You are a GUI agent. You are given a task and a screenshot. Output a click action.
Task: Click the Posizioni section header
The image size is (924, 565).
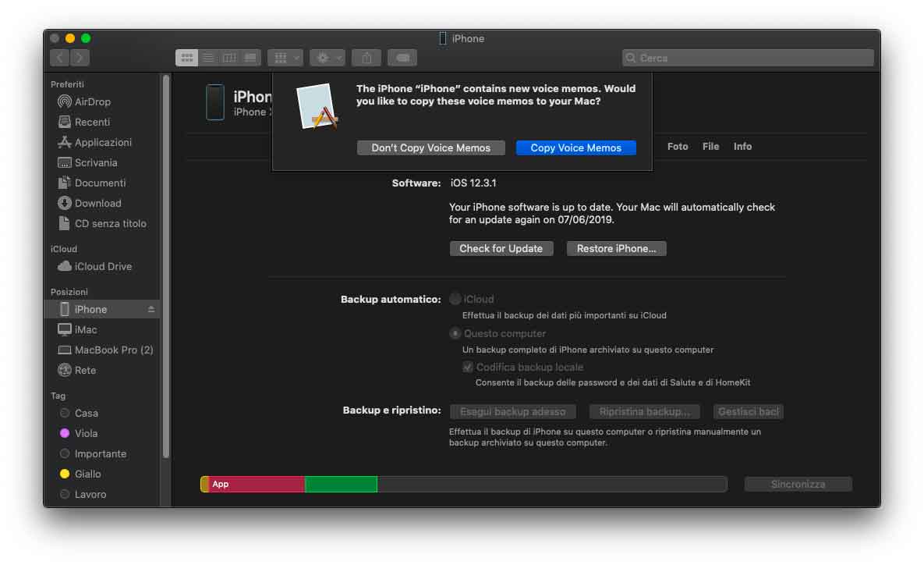[x=69, y=292]
